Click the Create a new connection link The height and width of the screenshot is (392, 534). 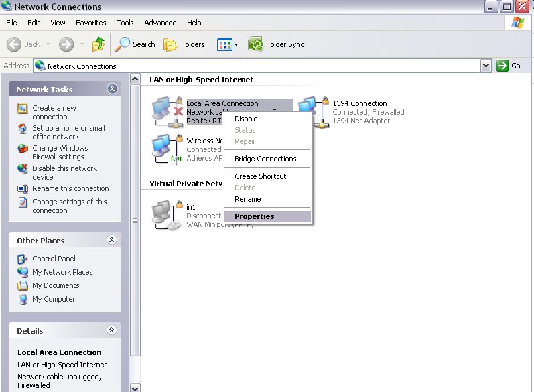[54, 112]
